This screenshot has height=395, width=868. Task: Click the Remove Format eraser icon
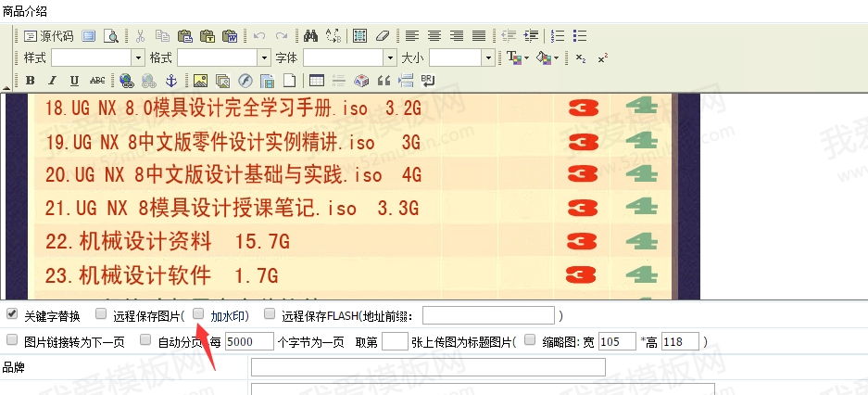(383, 36)
